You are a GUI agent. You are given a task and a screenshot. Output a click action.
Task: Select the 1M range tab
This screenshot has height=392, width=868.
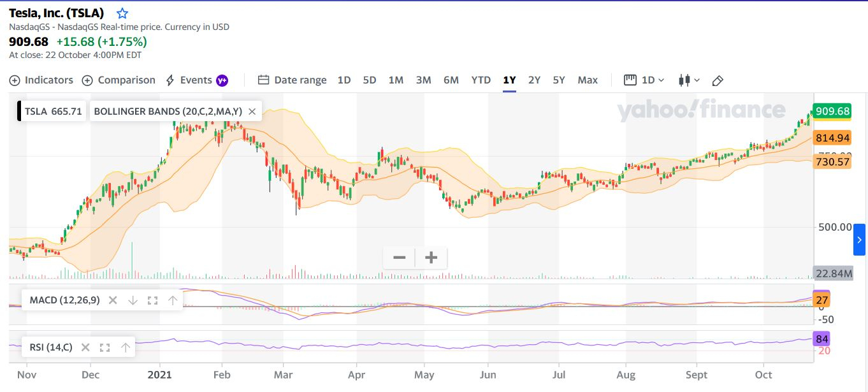[x=396, y=80]
